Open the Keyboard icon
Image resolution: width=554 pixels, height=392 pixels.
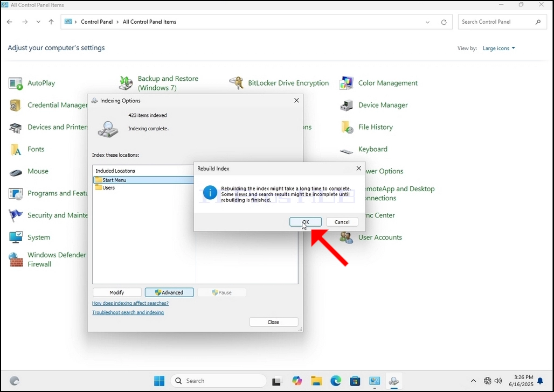(346, 151)
